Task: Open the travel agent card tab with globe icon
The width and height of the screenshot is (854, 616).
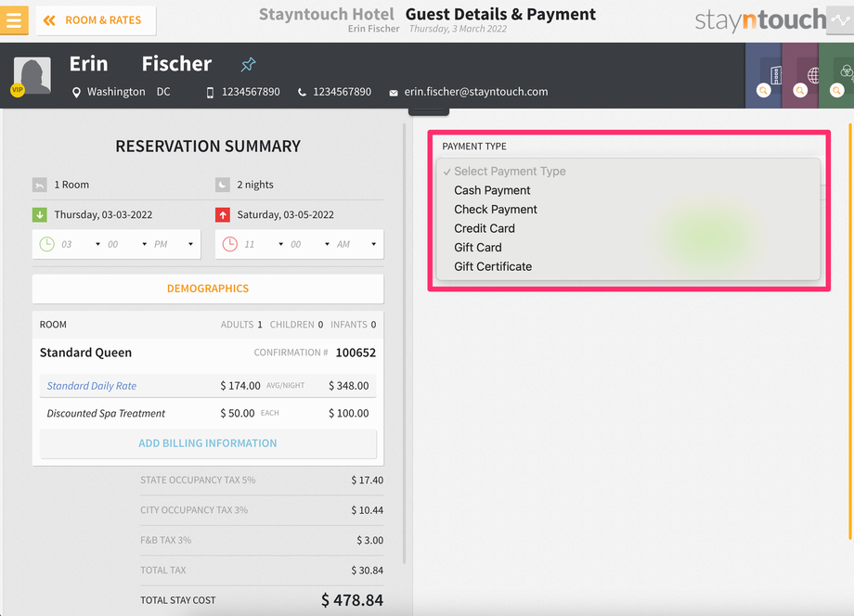Action: pos(800,76)
